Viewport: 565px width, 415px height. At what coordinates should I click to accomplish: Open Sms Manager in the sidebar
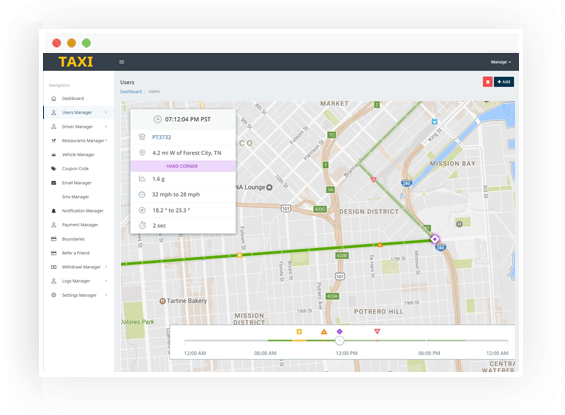click(x=75, y=197)
